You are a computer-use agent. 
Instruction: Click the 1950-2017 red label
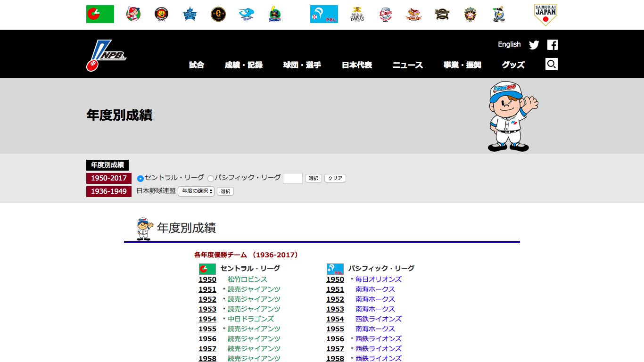(x=109, y=178)
